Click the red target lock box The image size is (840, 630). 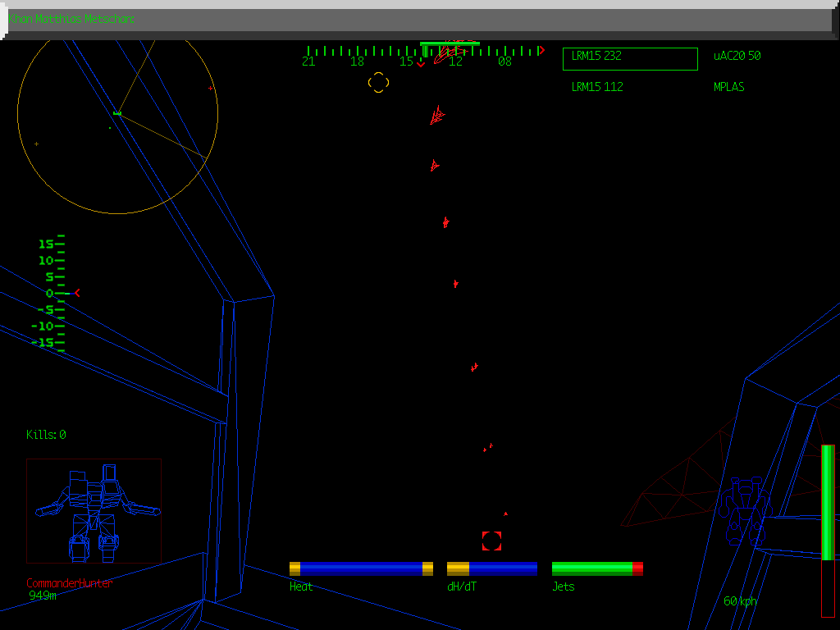coord(491,541)
